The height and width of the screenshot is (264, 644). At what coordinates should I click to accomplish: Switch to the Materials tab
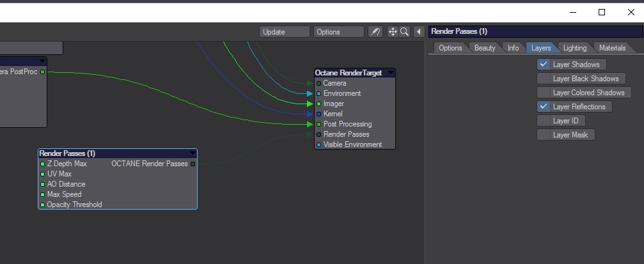point(612,48)
